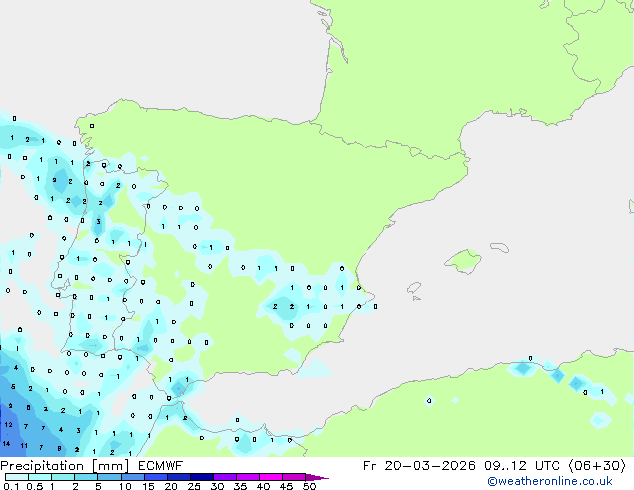Click the 5–10 mm legend swatch
634x490 pixels.
point(109,477)
